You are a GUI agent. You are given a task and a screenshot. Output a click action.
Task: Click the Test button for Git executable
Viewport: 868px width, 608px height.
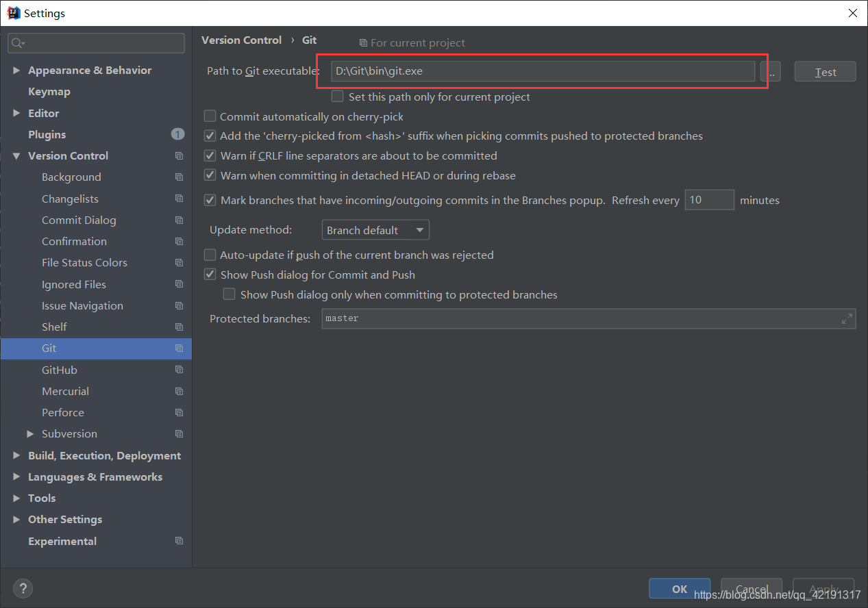click(825, 72)
